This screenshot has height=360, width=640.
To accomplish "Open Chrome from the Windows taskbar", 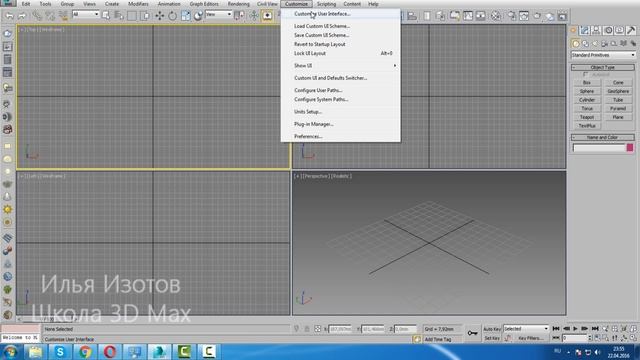I will click(85, 351).
